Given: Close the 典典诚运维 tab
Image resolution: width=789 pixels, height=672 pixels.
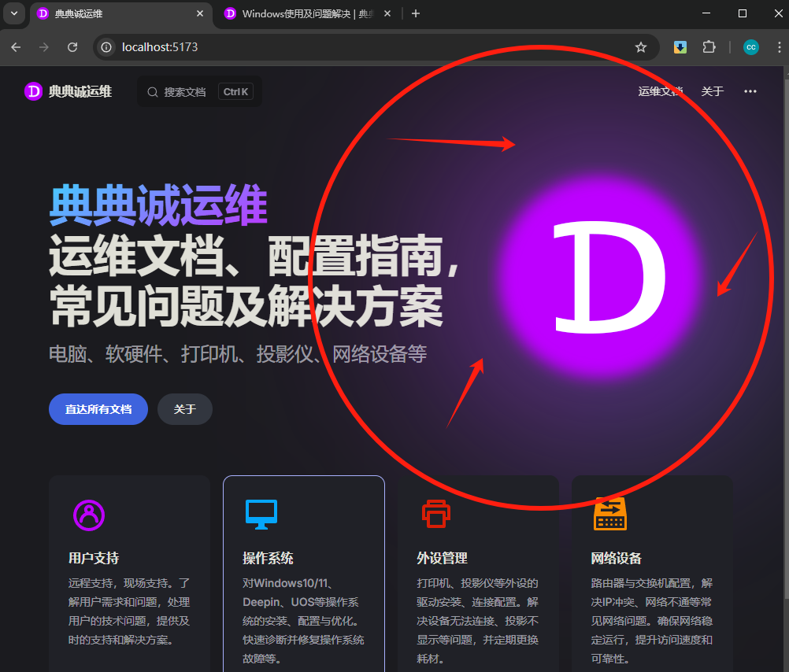Looking at the screenshot, I should point(200,13).
